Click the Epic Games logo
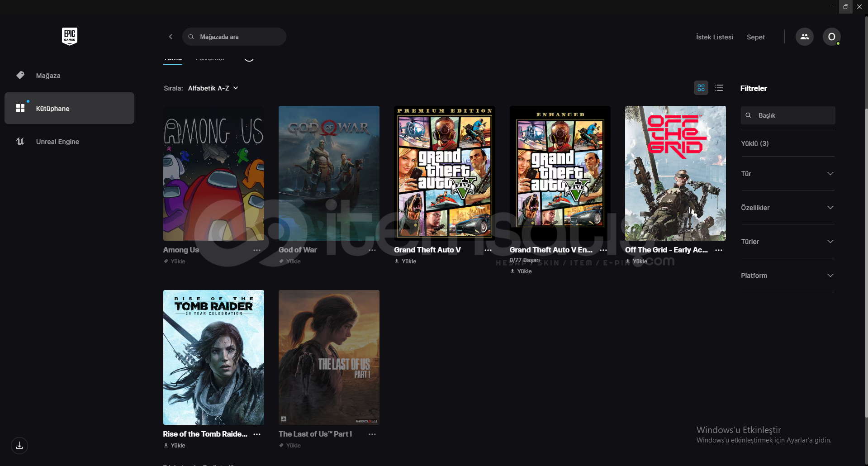This screenshot has width=868, height=466. click(70, 36)
